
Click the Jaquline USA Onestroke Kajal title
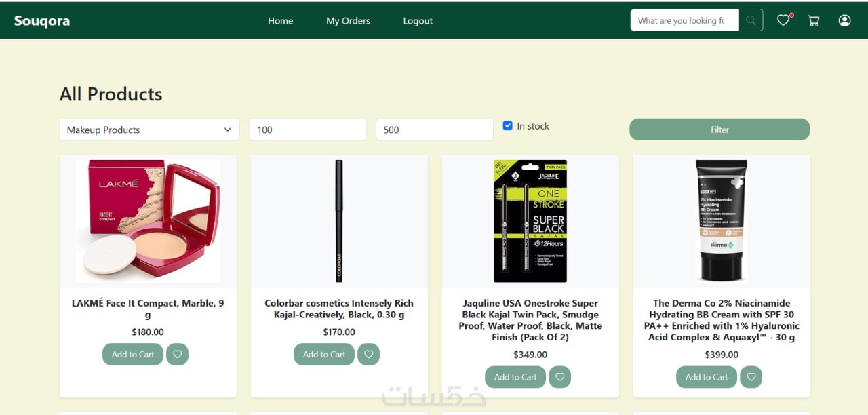(530, 320)
